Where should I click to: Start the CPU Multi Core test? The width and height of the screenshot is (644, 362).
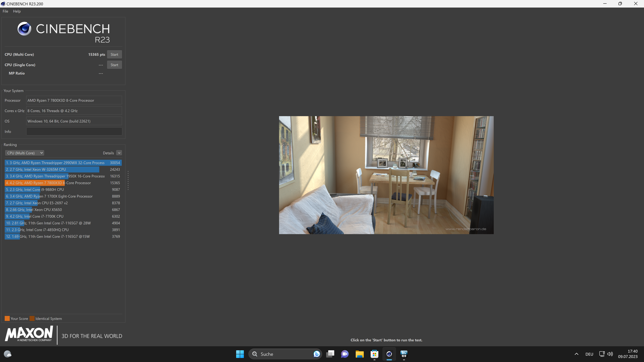tap(114, 54)
